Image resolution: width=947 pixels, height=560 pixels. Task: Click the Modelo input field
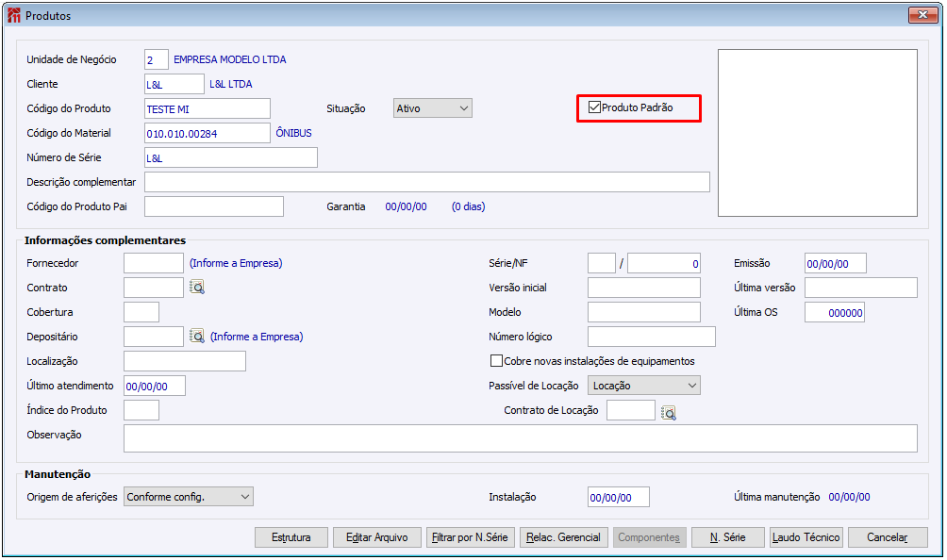644,312
